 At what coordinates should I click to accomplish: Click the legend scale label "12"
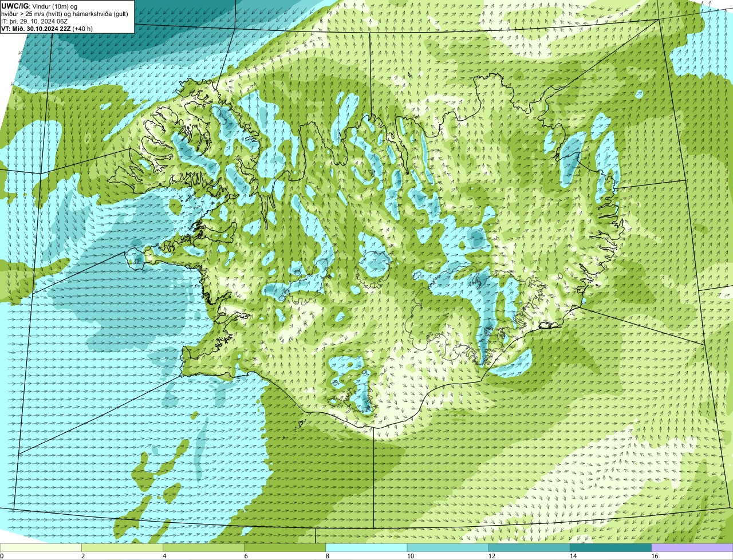491,556
